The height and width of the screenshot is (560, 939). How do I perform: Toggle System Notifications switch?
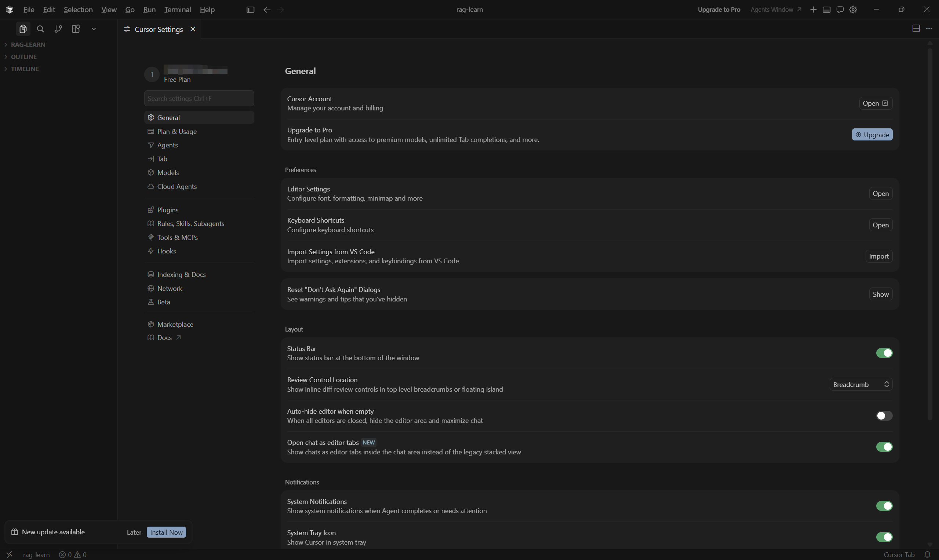click(884, 506)
